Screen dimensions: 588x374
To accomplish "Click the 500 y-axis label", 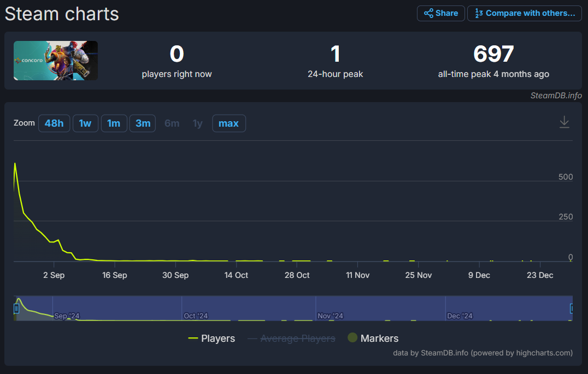I will [566, 177].
